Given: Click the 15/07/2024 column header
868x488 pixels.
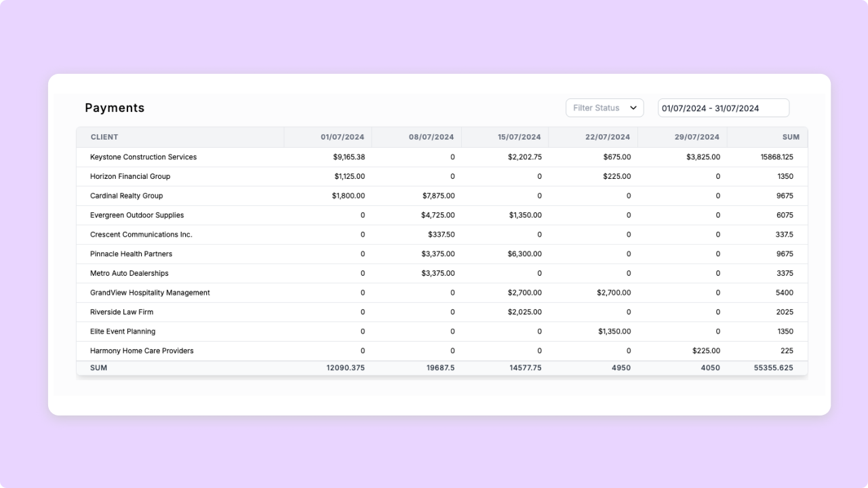Looking at the screenshot, I should 519,137.
